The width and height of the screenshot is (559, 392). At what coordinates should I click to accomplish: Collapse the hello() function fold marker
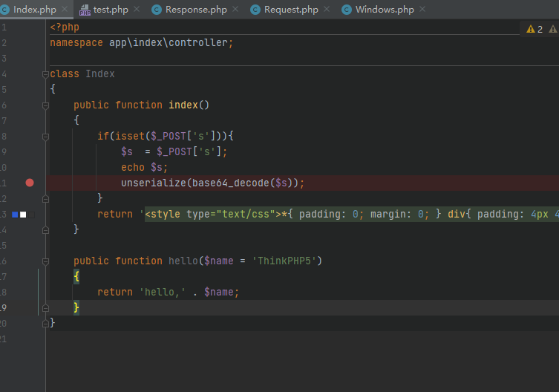pos(45,261)
